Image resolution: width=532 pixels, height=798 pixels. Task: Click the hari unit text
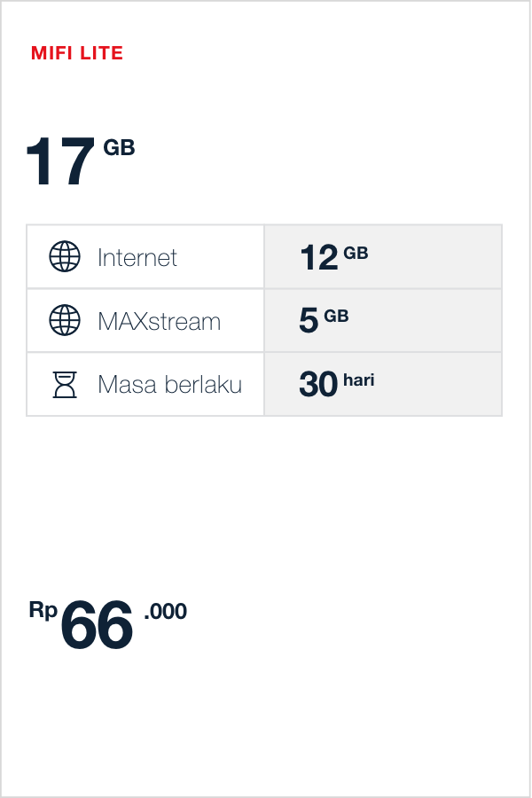(358, 380)
